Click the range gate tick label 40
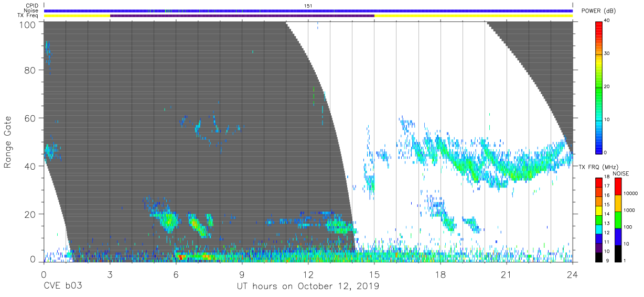This screenshot has height=297, width=644. point(30,166)
